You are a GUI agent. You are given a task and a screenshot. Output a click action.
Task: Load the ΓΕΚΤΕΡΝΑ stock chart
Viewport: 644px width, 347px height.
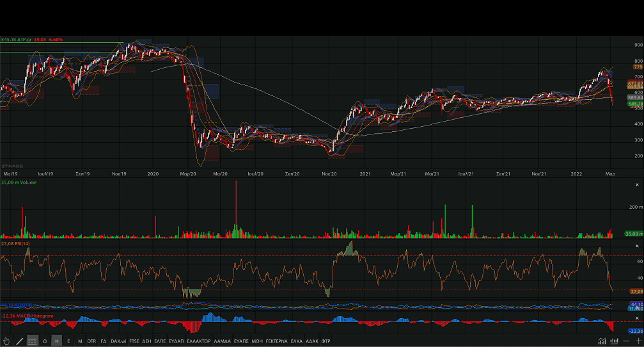pyautogui.click(x=276, y=341)
